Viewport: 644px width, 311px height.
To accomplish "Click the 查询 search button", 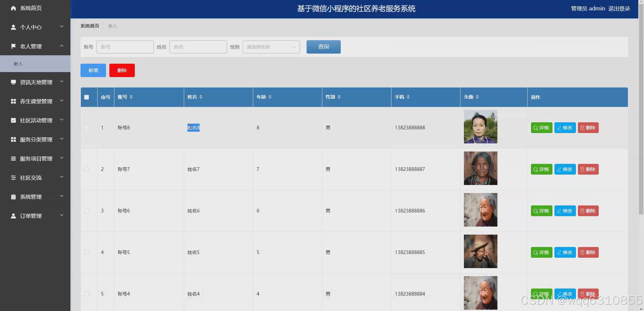I will tap(323, 47).
